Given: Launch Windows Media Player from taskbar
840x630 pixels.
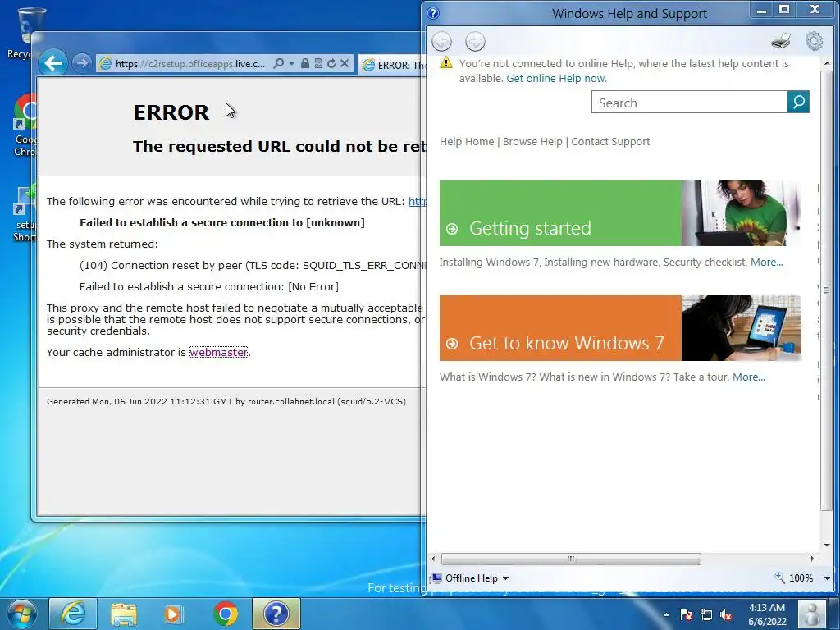Looking at the screenshot, I should [172, 614].
